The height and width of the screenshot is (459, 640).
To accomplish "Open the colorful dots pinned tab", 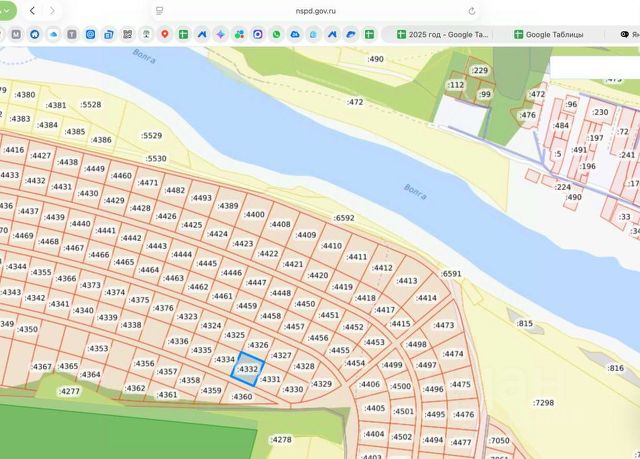I will tap(239, 35).
